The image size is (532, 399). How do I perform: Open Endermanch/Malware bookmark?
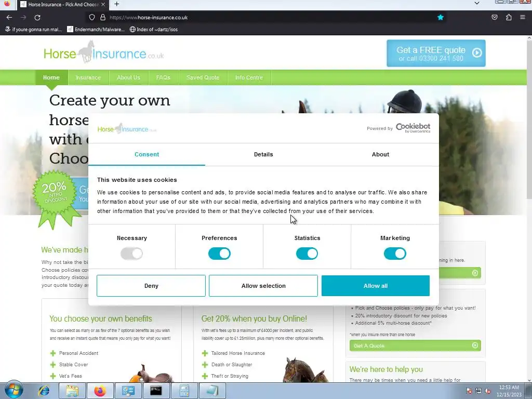[96, 30]
